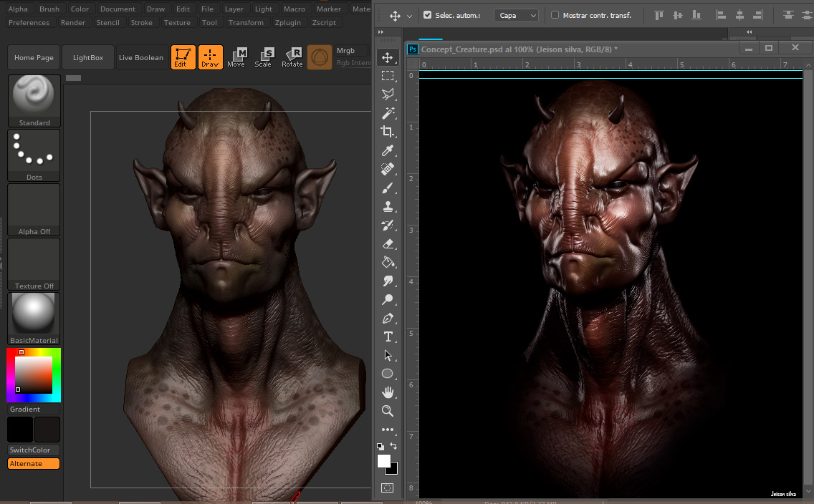
Task: Select the Photoshop Brush tool
Action: [387, 188]
